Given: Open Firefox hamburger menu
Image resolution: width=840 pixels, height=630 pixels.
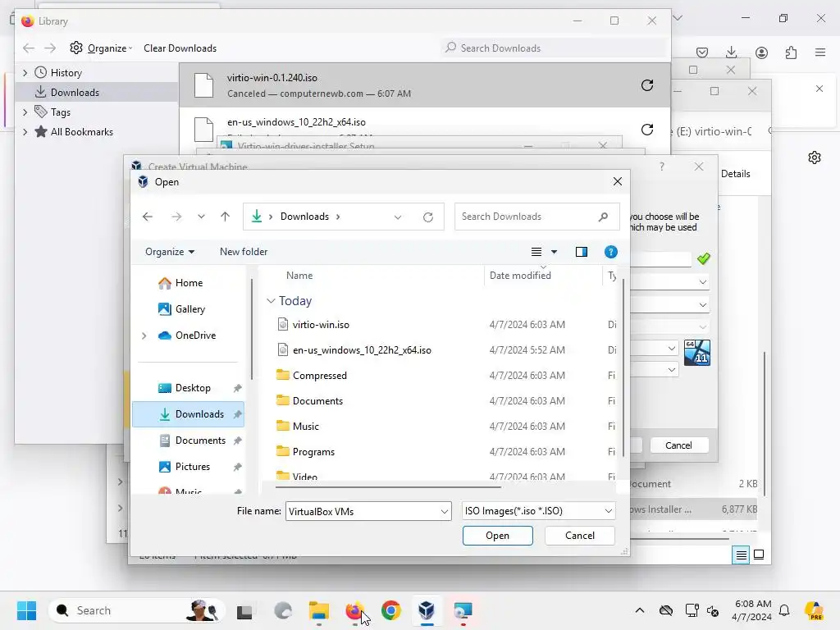Looking at the screenshot, I should [820, 52].
